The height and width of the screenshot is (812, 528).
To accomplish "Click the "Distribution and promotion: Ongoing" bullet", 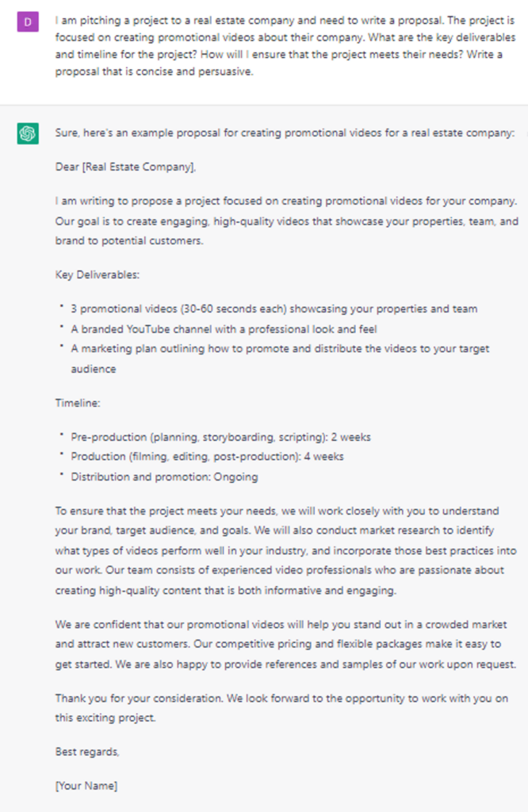I will pyautogui.click(x=164, y=477).
